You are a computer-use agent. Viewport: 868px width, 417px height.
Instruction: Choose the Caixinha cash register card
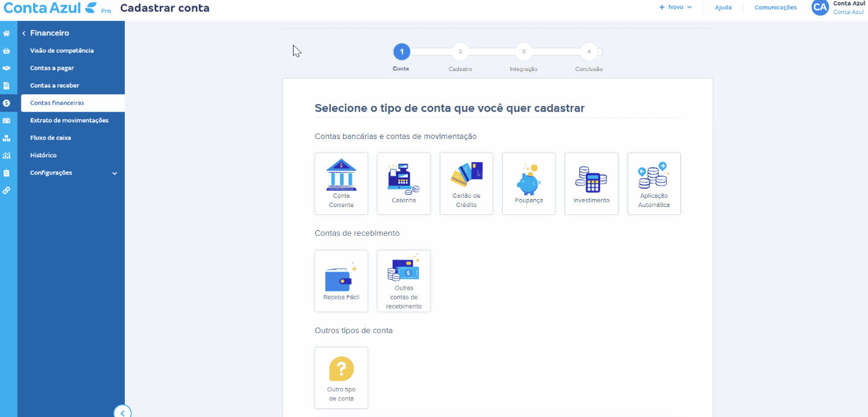[404, 183]
